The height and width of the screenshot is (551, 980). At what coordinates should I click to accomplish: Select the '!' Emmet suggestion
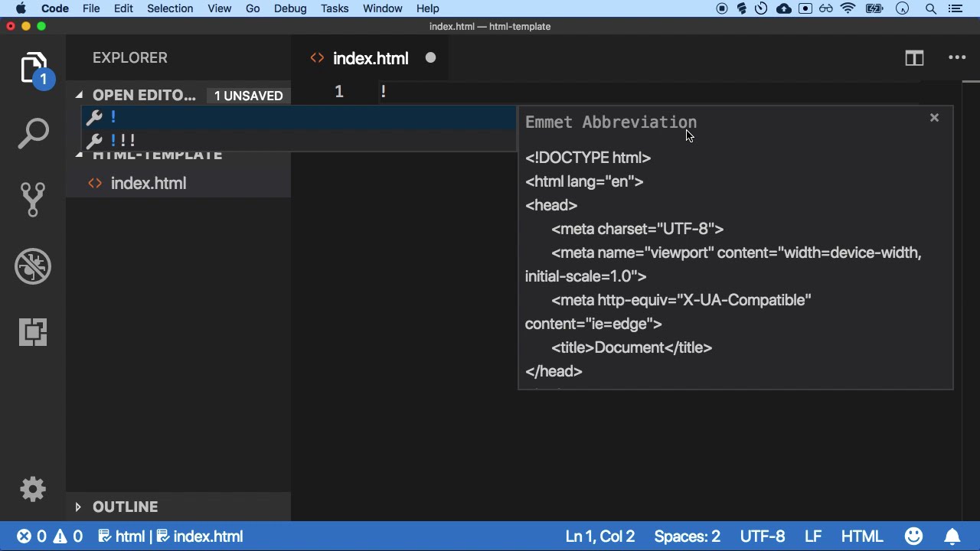pos(299,117)
